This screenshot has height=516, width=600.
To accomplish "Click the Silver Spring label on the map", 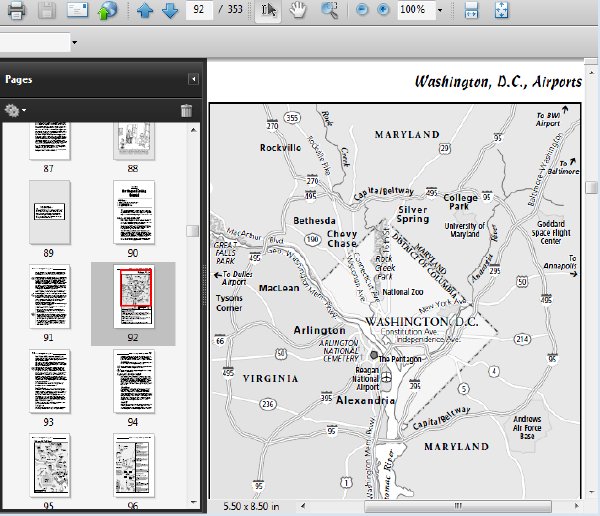I will tap(412, 214).
